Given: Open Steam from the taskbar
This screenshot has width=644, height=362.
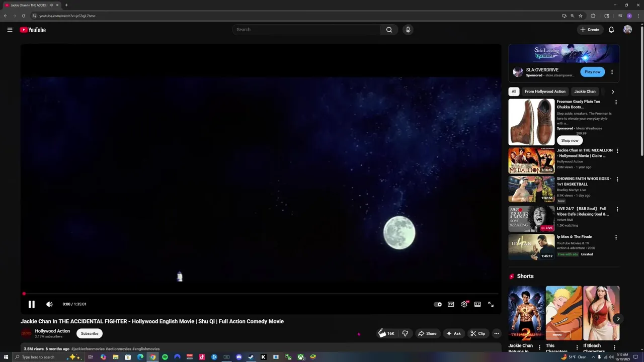Looking at the screenshot, I should point(251,357).
